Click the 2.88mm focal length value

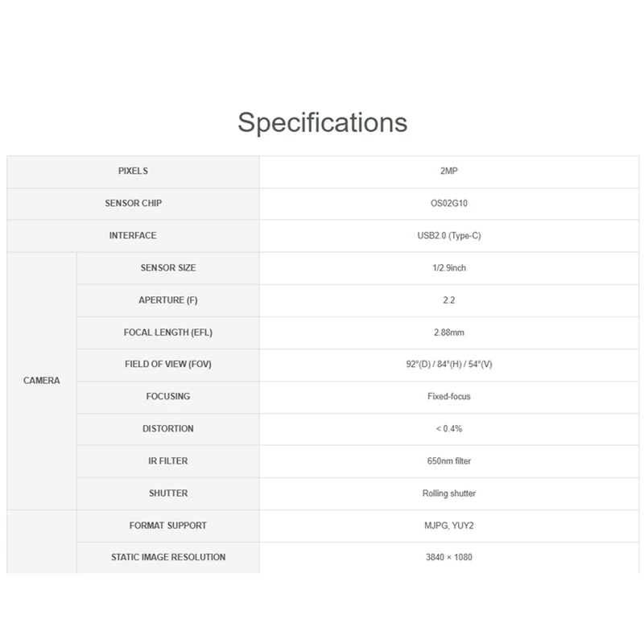pos(448,332)
